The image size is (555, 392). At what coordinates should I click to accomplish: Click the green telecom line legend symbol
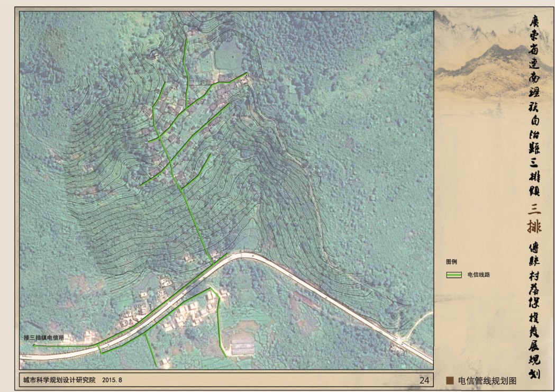(454, 275)
